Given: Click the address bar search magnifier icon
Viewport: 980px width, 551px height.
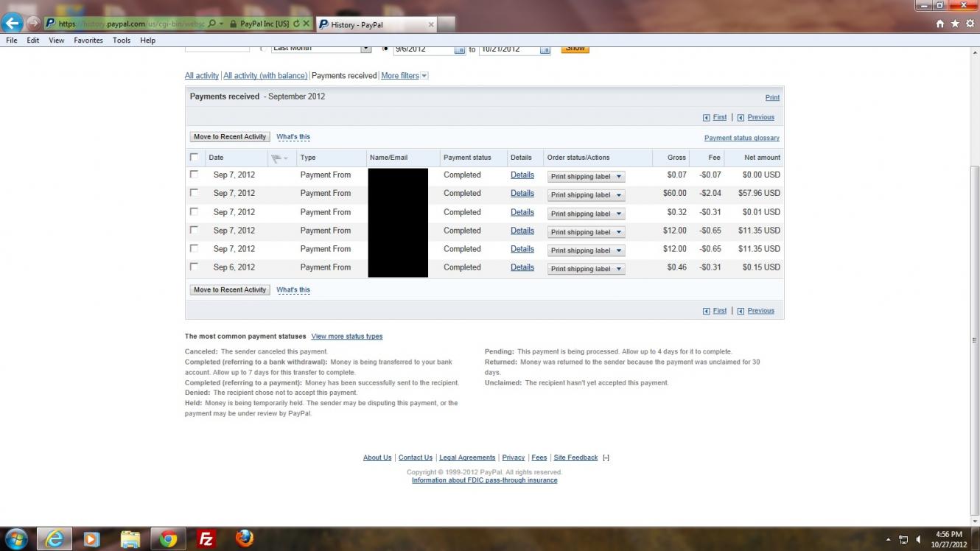Looking at the screenshot, I should click(212, 24).
